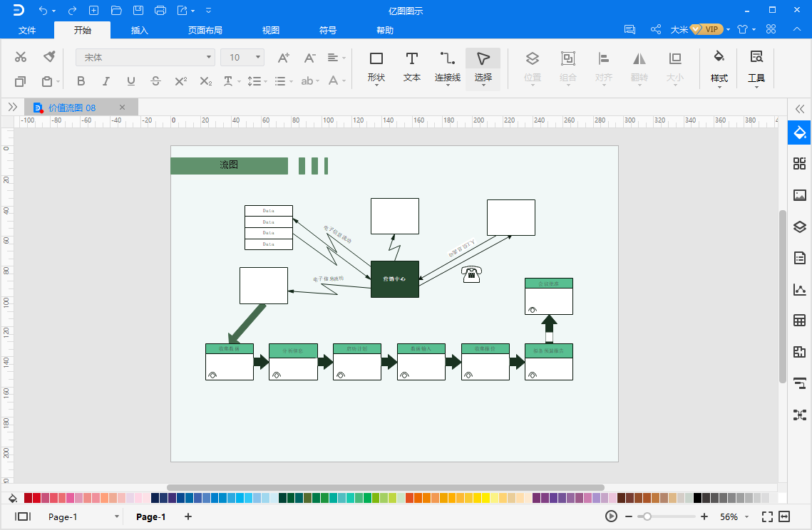This screenshot has width=812, height=530.
Task: Switch to the 插入 ribbon tab
Action: [x=139, y=30]
